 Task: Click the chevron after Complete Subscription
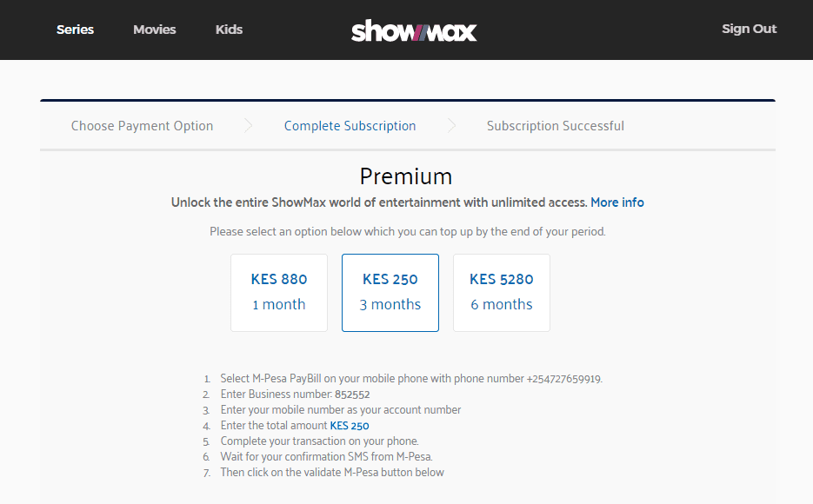(x=451, y=125)
